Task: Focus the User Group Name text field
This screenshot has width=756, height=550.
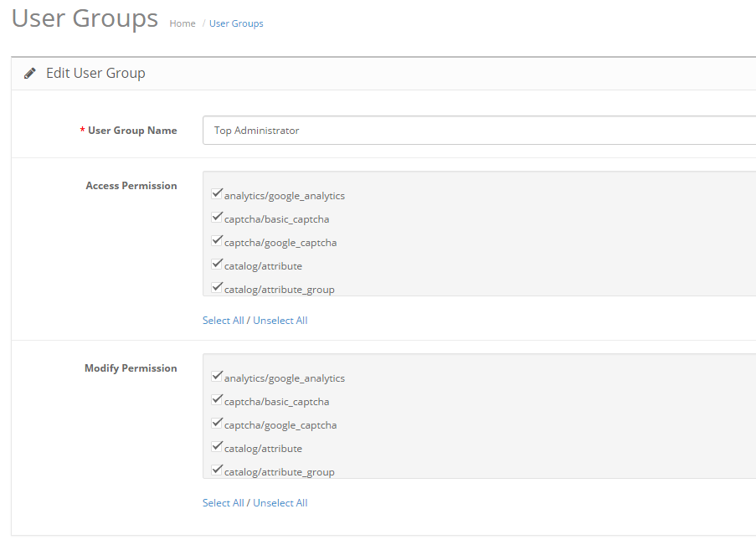Action: [x=479, y=131]
